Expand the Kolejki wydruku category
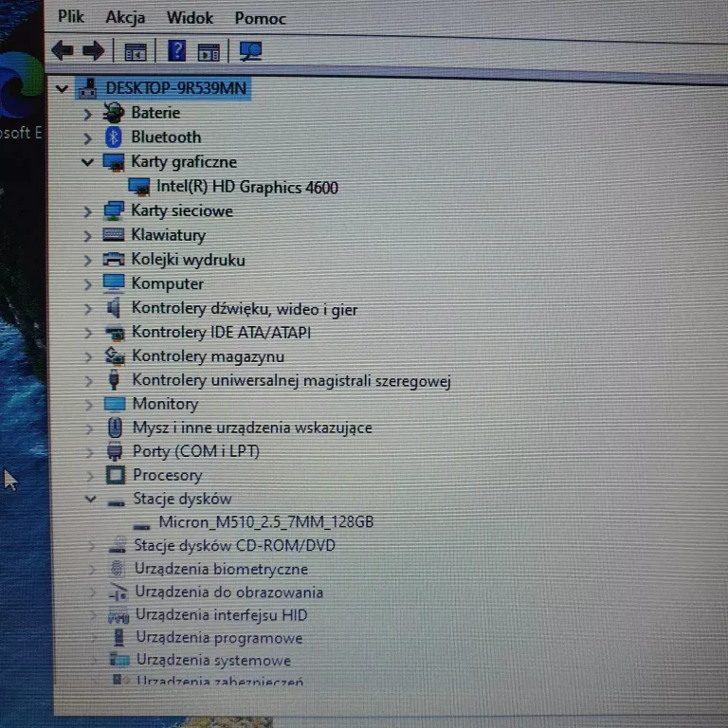728x728 pixels. (x=87, y=260)
